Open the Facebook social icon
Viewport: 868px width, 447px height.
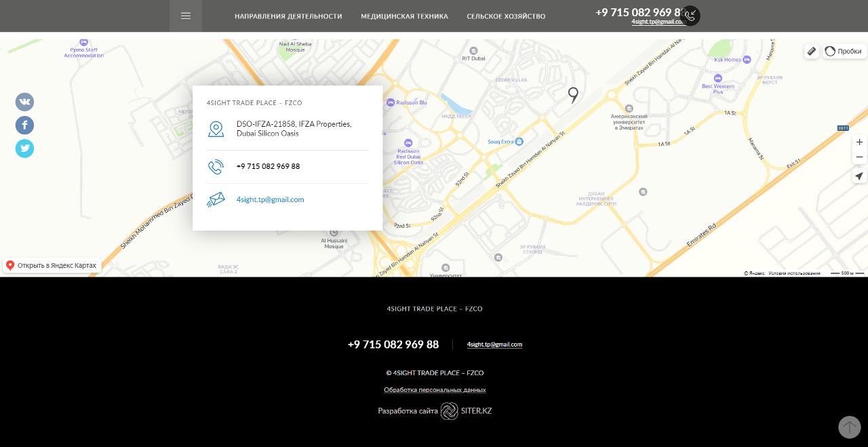click(24, 125)
